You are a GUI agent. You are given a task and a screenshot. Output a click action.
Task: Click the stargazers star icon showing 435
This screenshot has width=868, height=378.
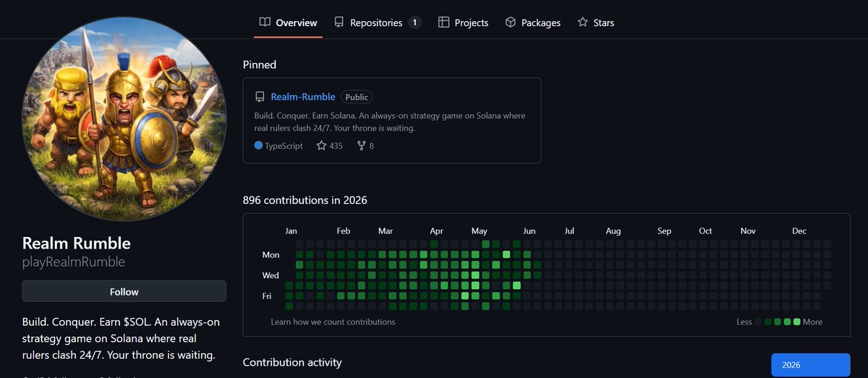321,145
